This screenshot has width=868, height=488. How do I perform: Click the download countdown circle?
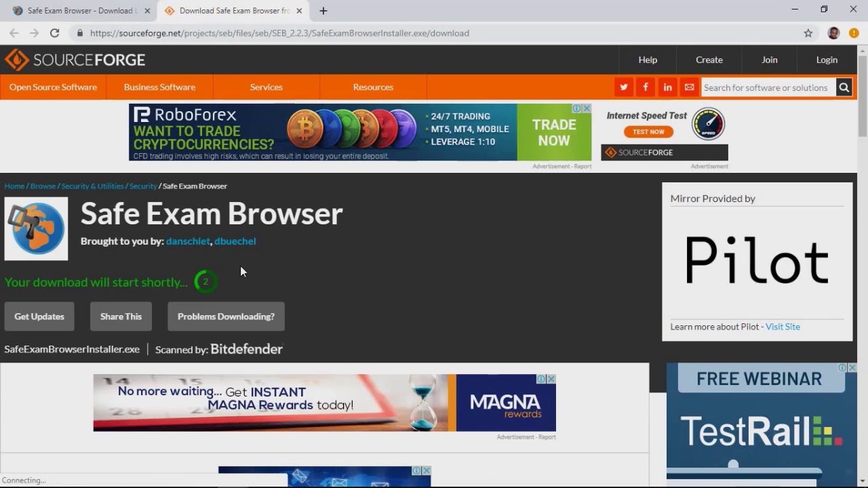tap(205, 282)
